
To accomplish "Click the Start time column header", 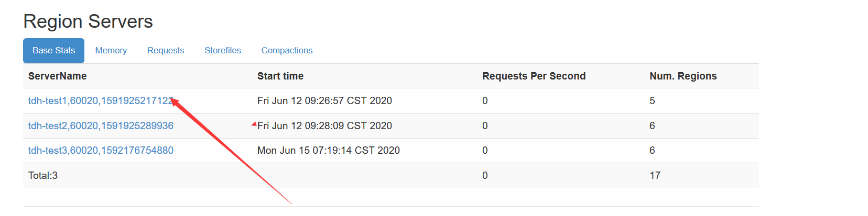I will pyautogui.click(x=280, y=76).
